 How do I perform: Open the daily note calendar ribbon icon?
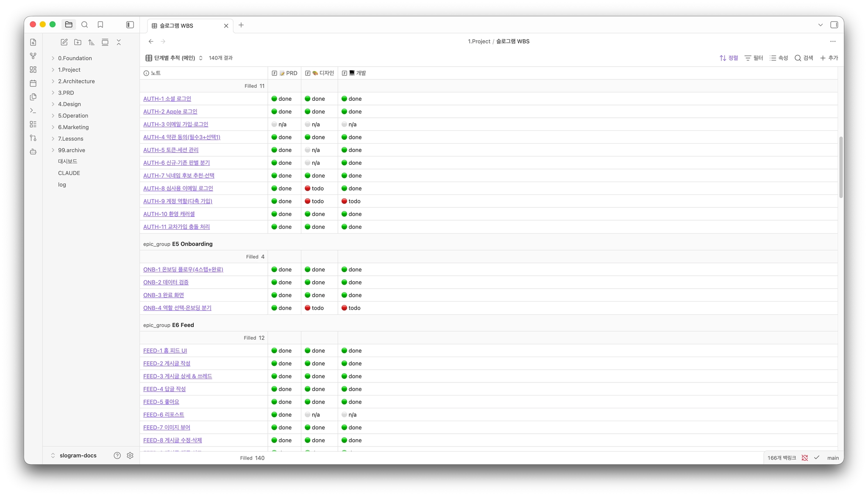point(33,83)
